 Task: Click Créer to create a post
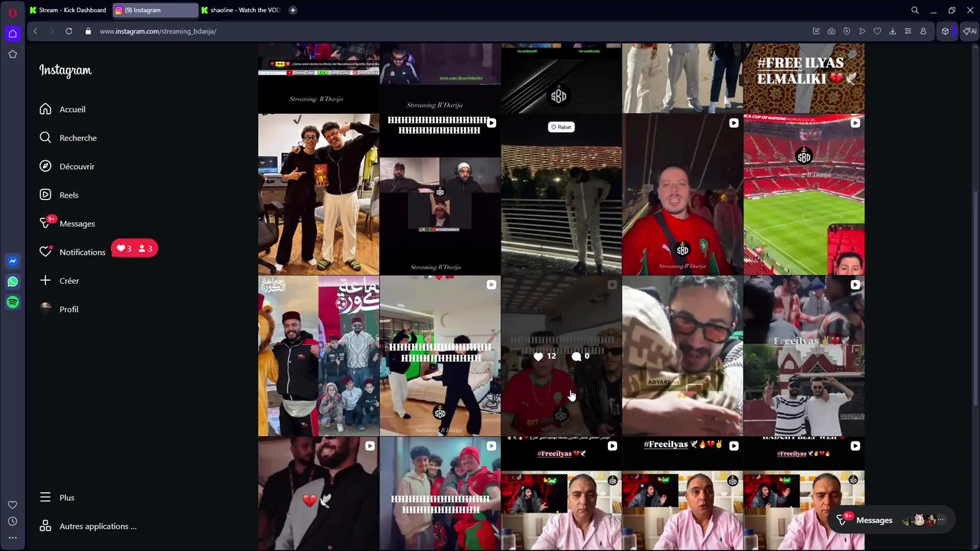(x=69, y=281)
